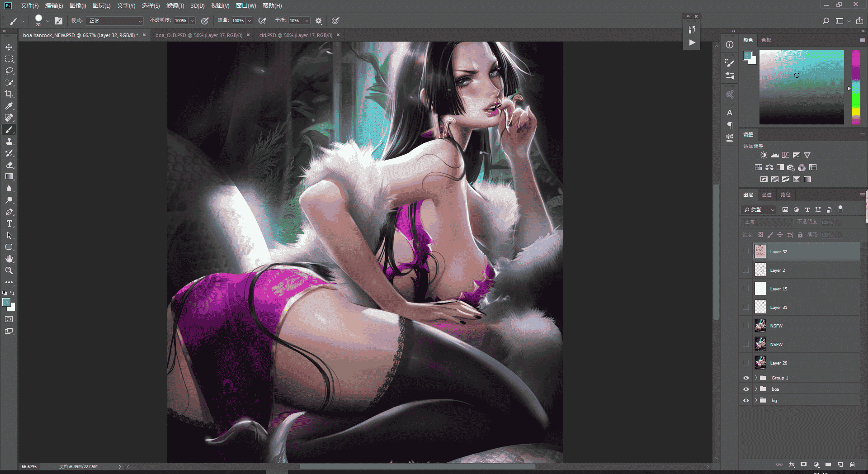Select the Layer 15 thumbnail
This screenshot has width=868, height=474.
click(760, 289)
